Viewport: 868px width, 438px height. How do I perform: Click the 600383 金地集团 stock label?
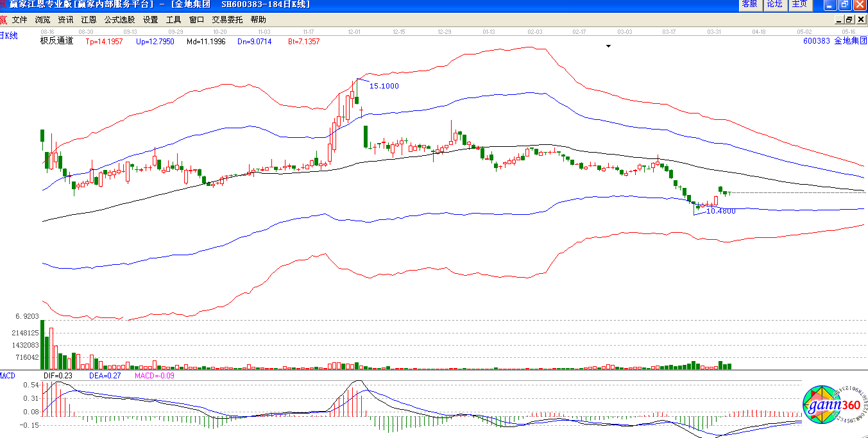click(835, 41)
